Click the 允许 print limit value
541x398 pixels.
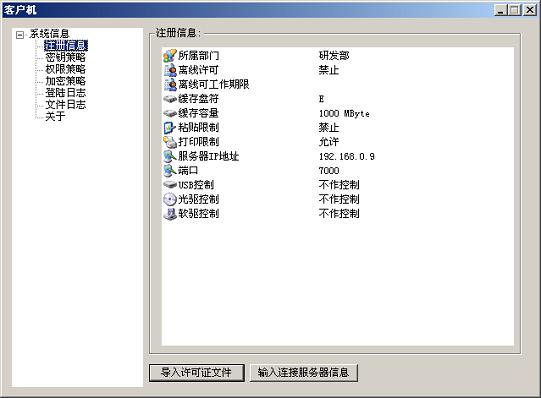click(x=329, y=142)
